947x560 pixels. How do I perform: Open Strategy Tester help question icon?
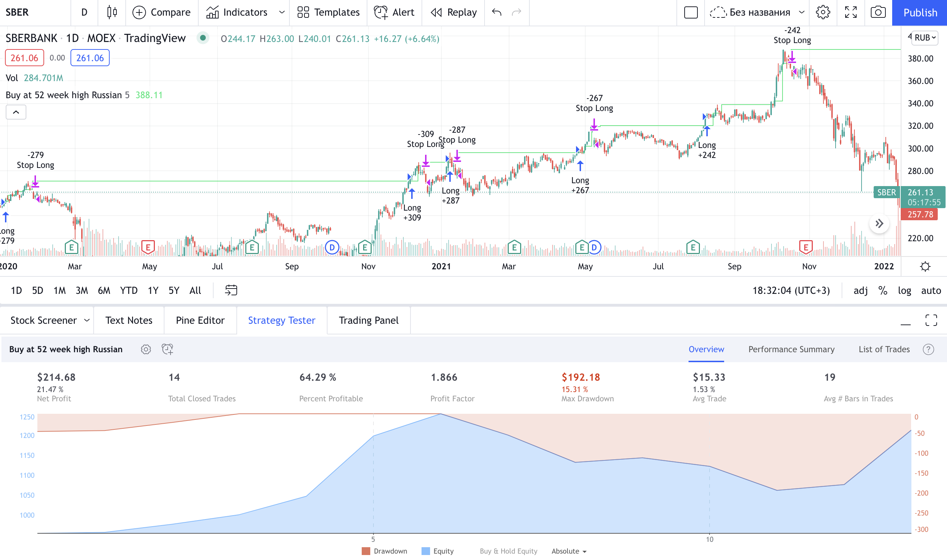pos(928,349)
